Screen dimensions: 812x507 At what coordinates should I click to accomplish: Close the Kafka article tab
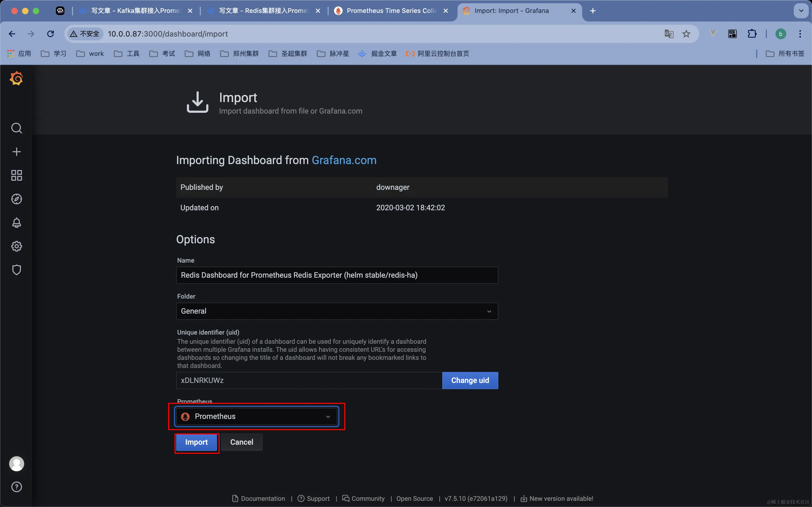[x=190, y=11]
